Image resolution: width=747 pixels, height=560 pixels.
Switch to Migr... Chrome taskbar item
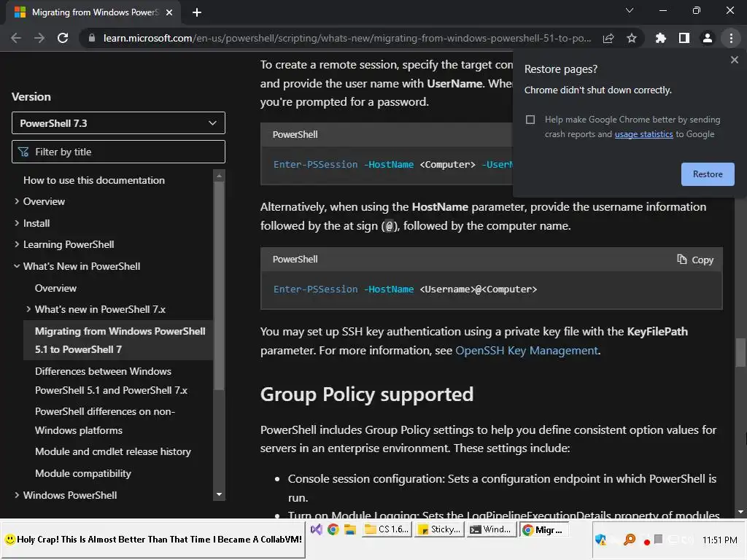point(544,529)
